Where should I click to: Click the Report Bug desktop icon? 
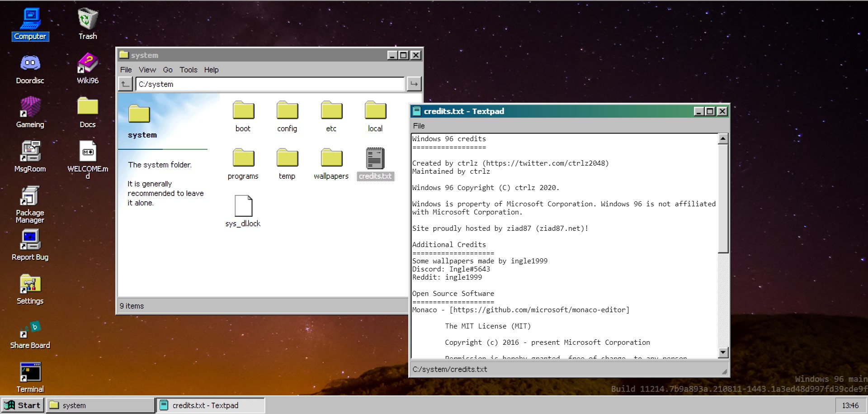pyautogui.click(x=30, y=240)
